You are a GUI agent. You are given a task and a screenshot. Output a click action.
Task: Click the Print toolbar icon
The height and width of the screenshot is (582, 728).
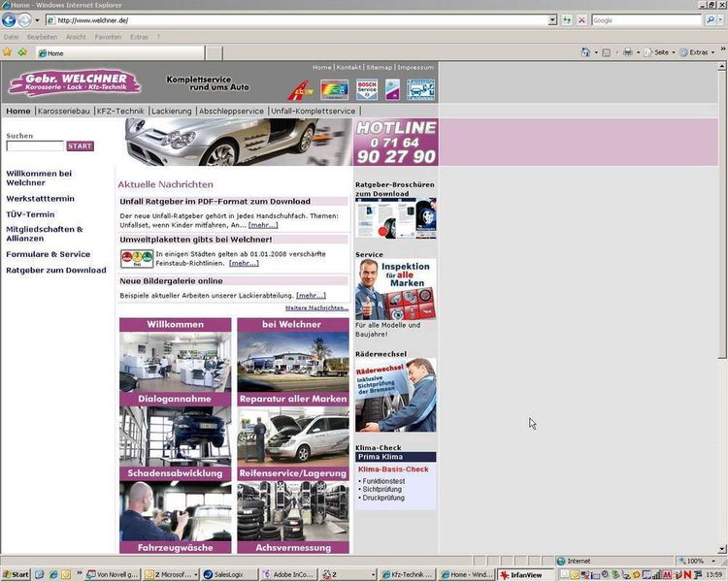(x=628, y=52)
